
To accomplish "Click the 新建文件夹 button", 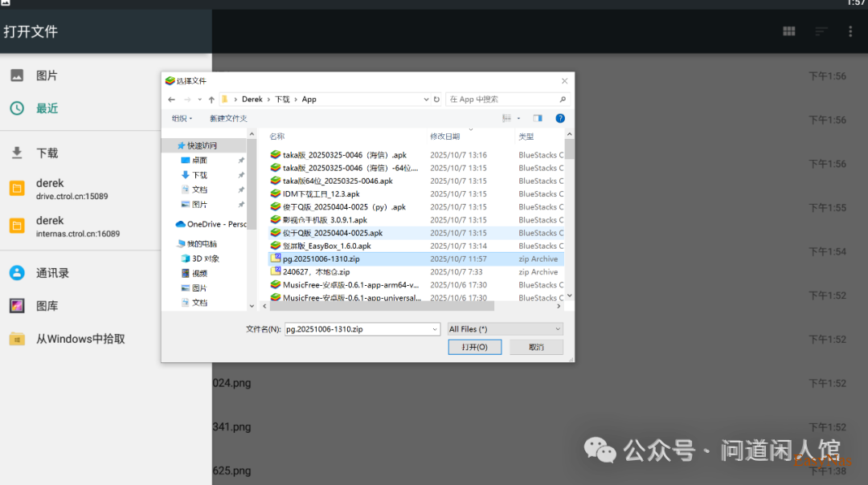I will click(x=228, y=118).
